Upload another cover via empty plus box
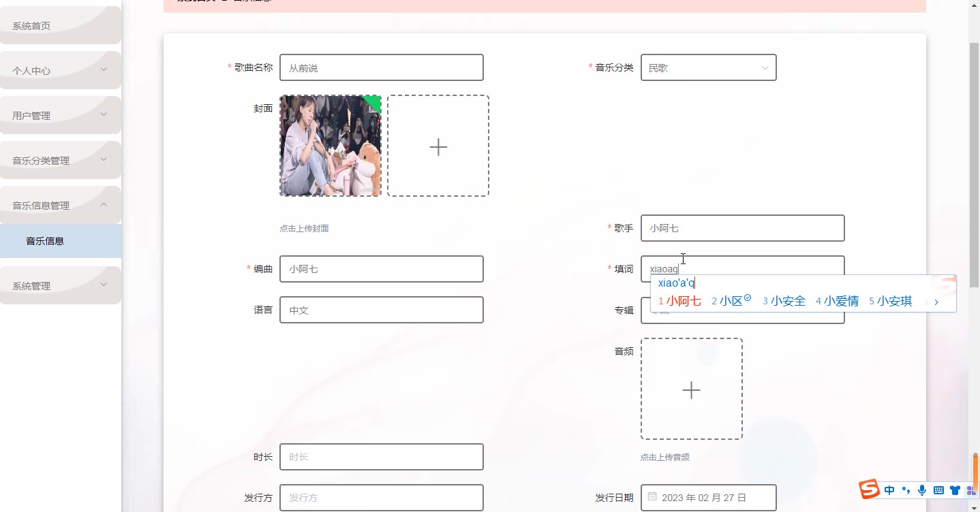The image size is (980, 512). tap(438, 146)
